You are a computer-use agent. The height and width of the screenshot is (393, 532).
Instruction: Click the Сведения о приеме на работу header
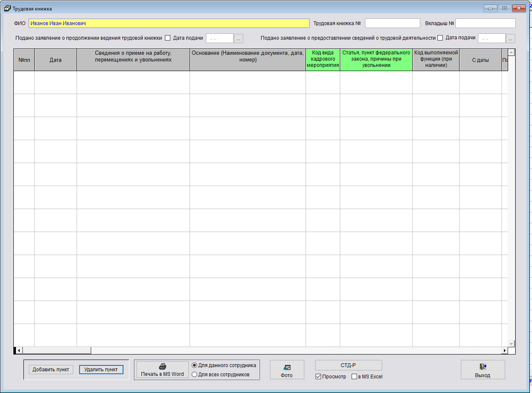134,60
